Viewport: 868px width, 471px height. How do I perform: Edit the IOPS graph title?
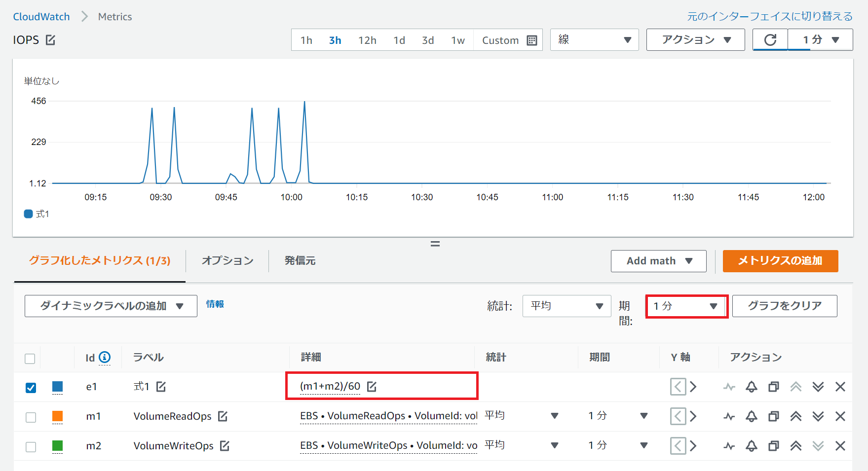(x=50, y=40)
